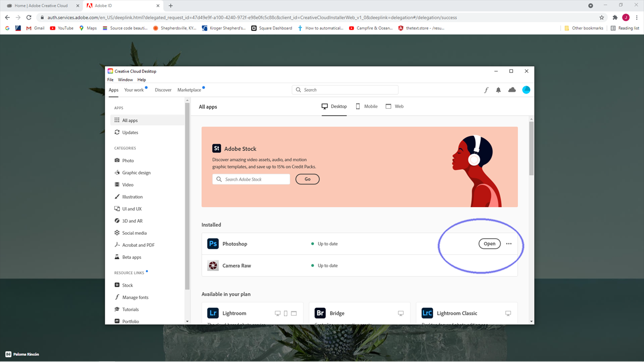The height and width of the screenshot is (362, 644).
Task: Open the Reading list
Action: pos(625,28)
